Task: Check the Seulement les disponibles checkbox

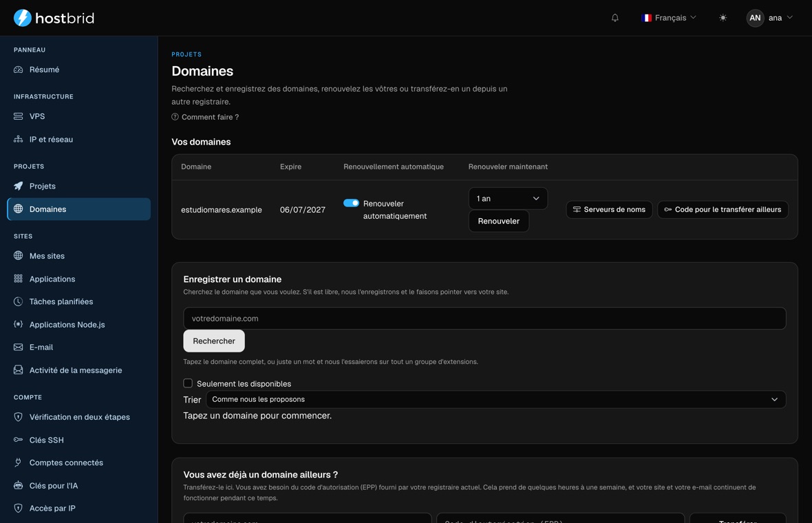Action: (x=188, y=383)
